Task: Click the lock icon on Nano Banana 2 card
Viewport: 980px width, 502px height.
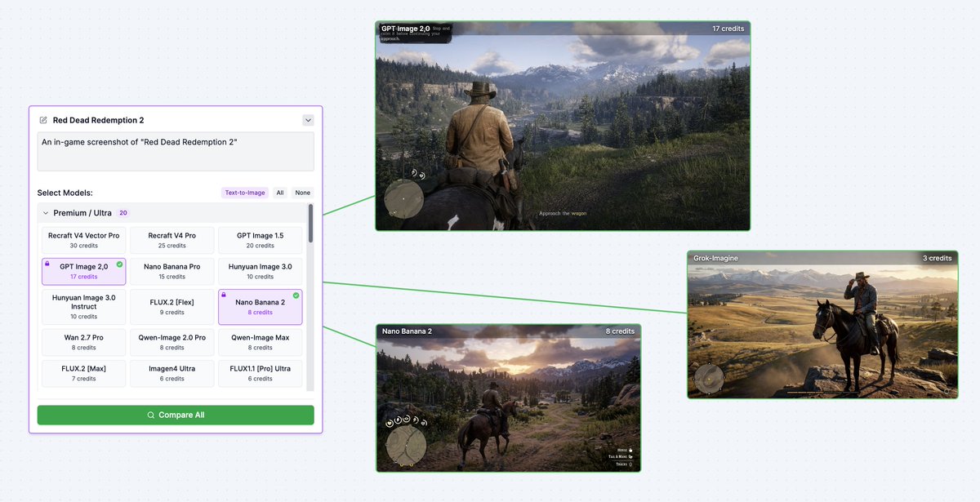Action: click(x=224, y=295)
